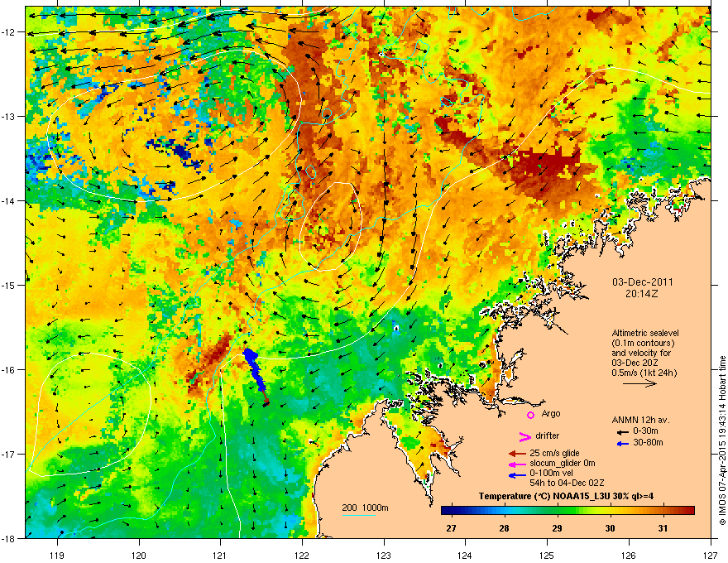Viewport: 728px width, 563px height.
Task: Click the latitude axis label '-16'
Action: coord(9,369)
